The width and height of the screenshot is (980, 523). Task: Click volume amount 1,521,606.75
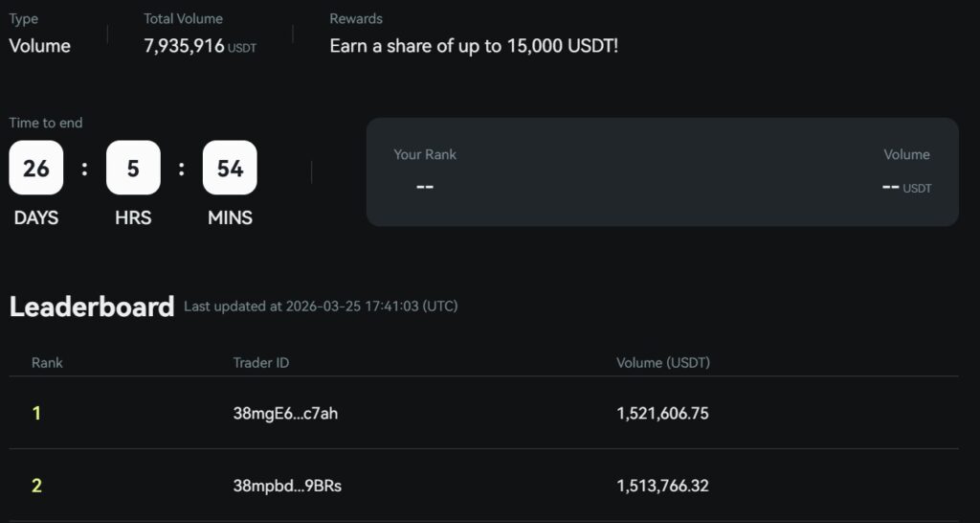click(662, 413)
